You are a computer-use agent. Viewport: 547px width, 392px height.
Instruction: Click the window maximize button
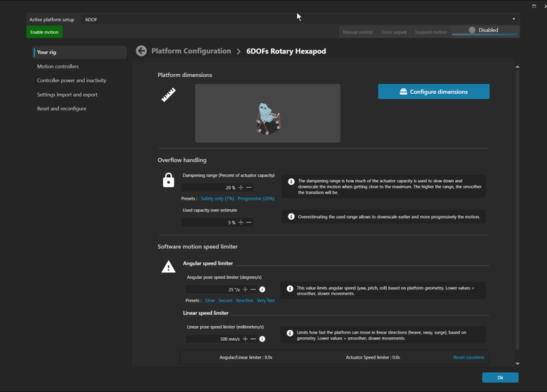point(533,6)
